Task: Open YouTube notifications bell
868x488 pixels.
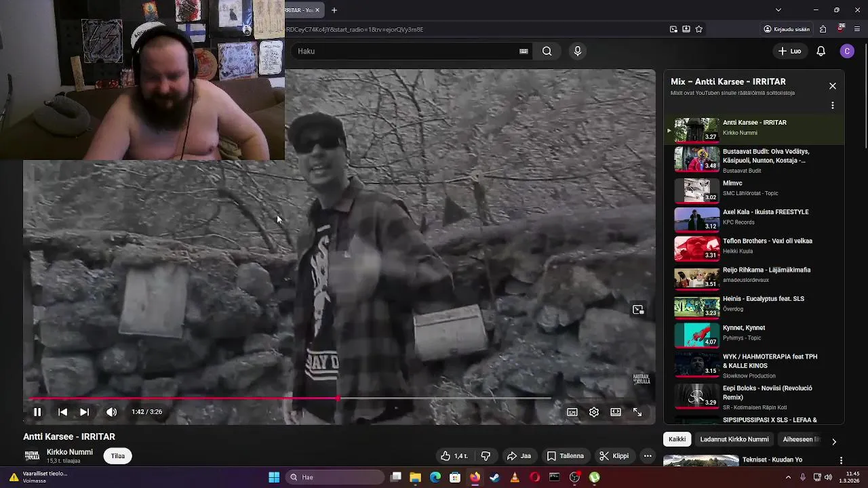Action: point(821,51)
